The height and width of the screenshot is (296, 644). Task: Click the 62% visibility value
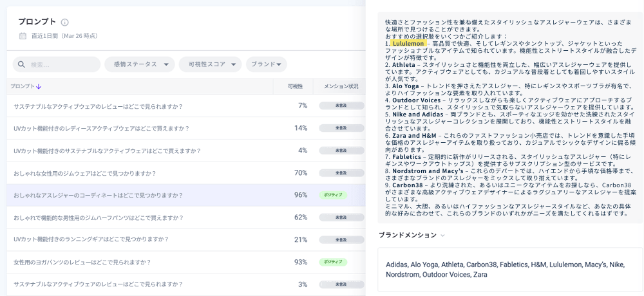(301, 217)
